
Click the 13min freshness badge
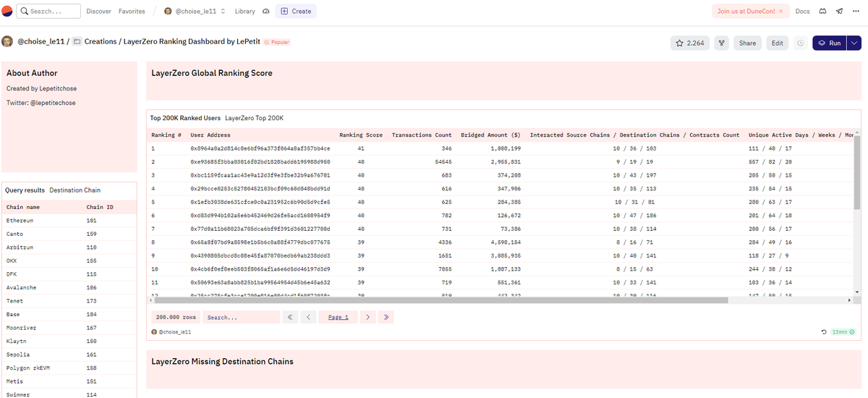tap(843, 332)
